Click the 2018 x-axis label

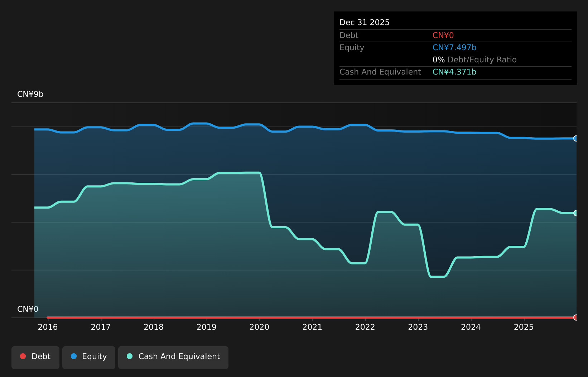click(154, 327)
